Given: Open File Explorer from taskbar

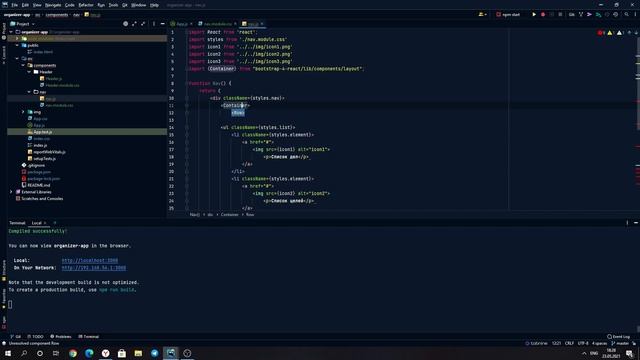Looking at the screenshot, I should point(138,353).
